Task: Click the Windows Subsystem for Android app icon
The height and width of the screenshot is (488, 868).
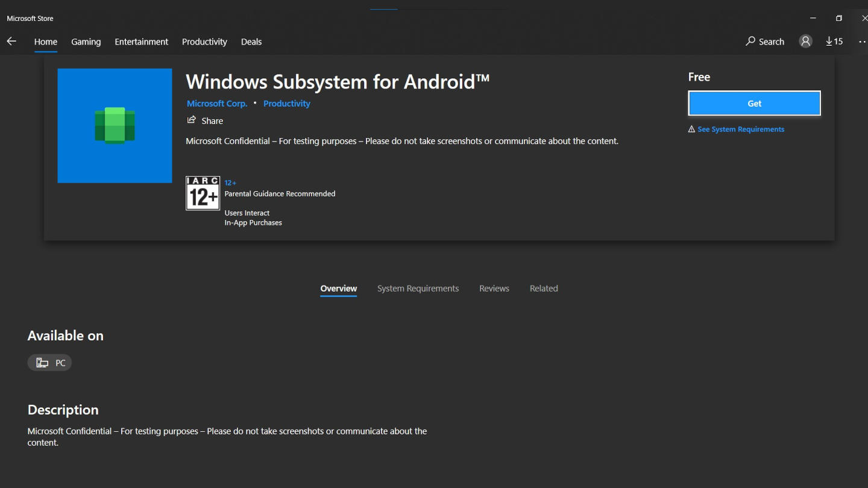Action: [115, 125]
